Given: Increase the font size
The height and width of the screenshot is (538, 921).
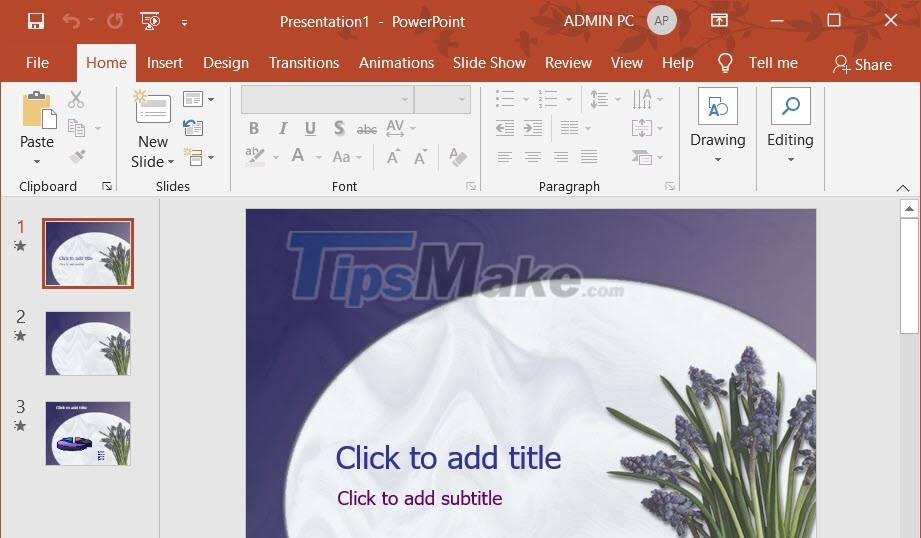Looking at the screenshot, I should pos(393,157).
